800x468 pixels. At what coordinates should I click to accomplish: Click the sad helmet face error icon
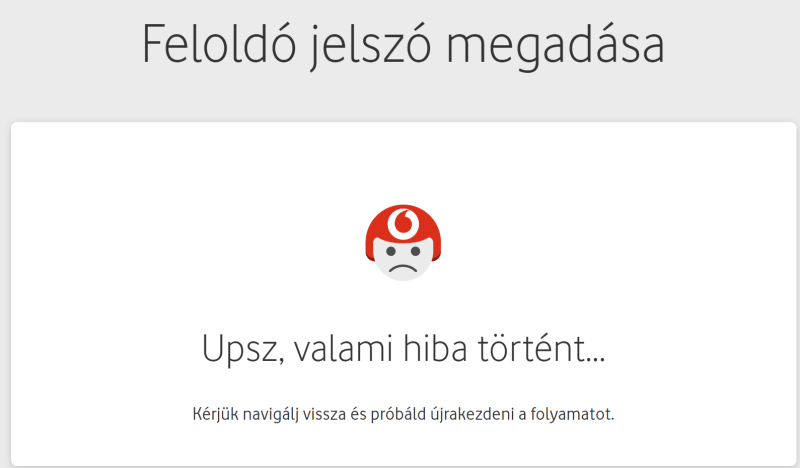pyautogui.click(x=403, y=242)
